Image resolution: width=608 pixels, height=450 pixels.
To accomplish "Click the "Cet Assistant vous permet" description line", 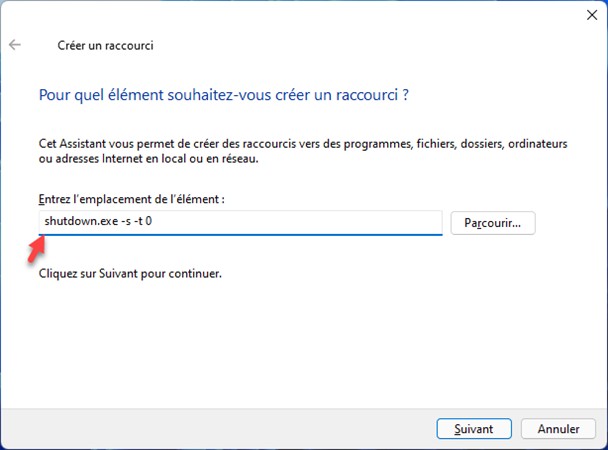I will (x=303, y=145).
